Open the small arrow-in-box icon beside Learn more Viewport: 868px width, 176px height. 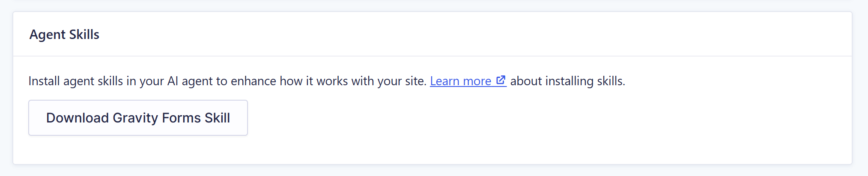tap(501, 80)
